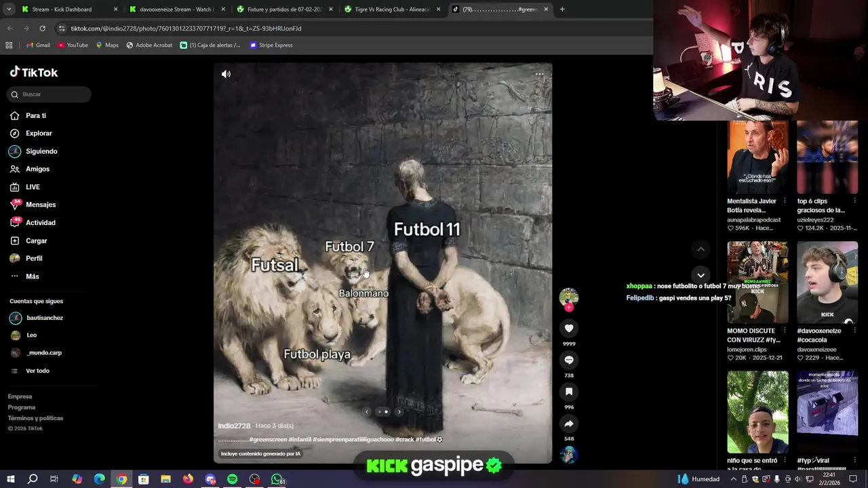The height and width of the screenshot is (488, 868).
Task: Open the Caja de alertas bookmark
Action: [x=210, y=45]
